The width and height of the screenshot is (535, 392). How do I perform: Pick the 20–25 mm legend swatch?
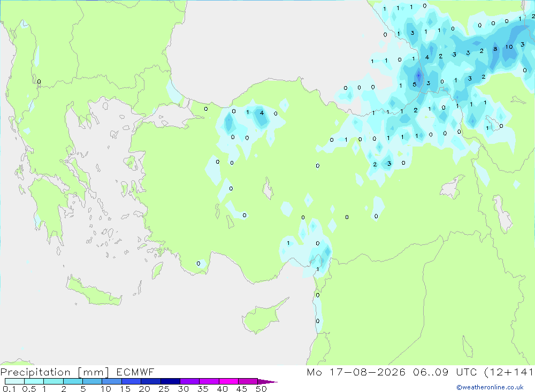(151, 381)
